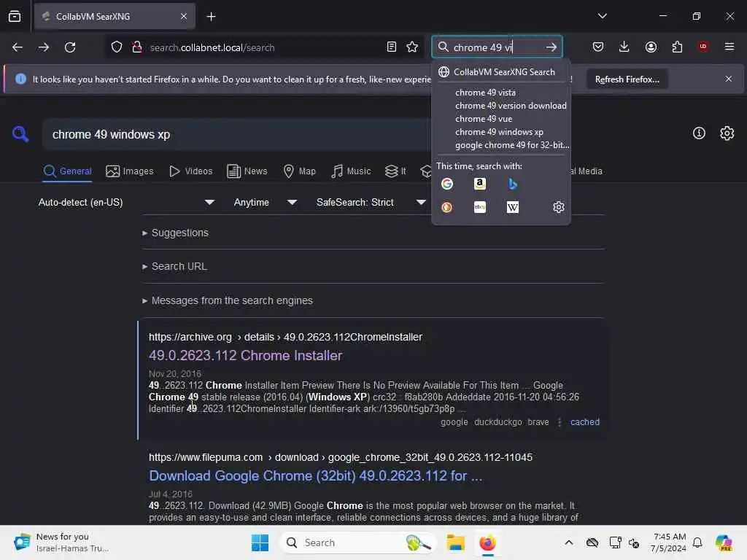Open archive.org result URL link
Image resolution: width=747 pixels, height=560 pixels.
[x=285, y=337]
